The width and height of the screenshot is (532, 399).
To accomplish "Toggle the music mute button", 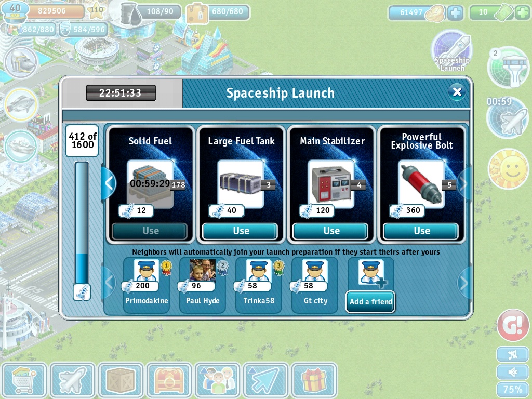I will click(x=512, y=355).
